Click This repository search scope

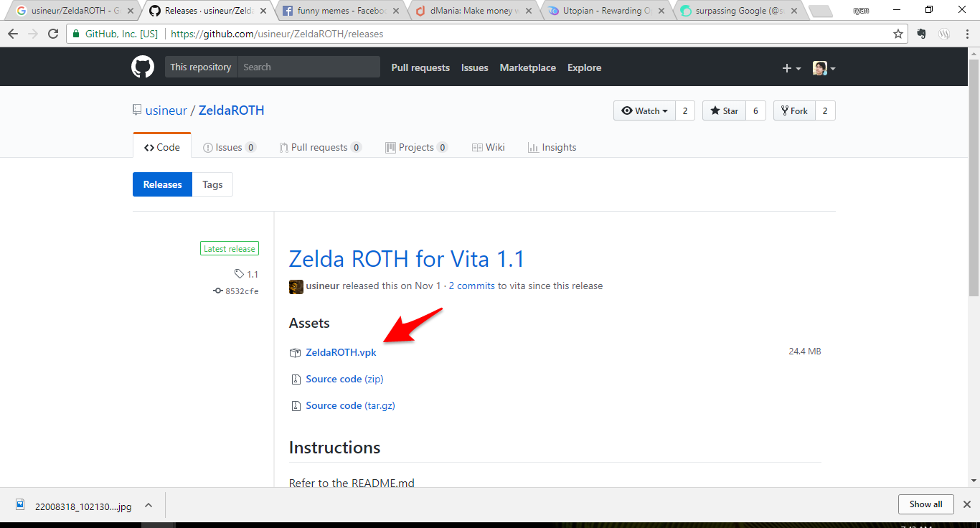201,67
